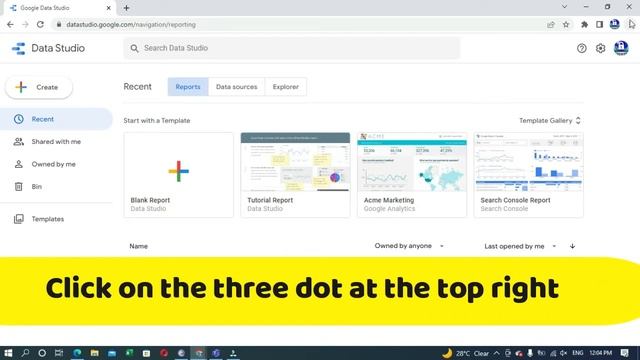Switch to the Data sources tab
The width and height of the screenshot is (640, 360).
[236, 87]
